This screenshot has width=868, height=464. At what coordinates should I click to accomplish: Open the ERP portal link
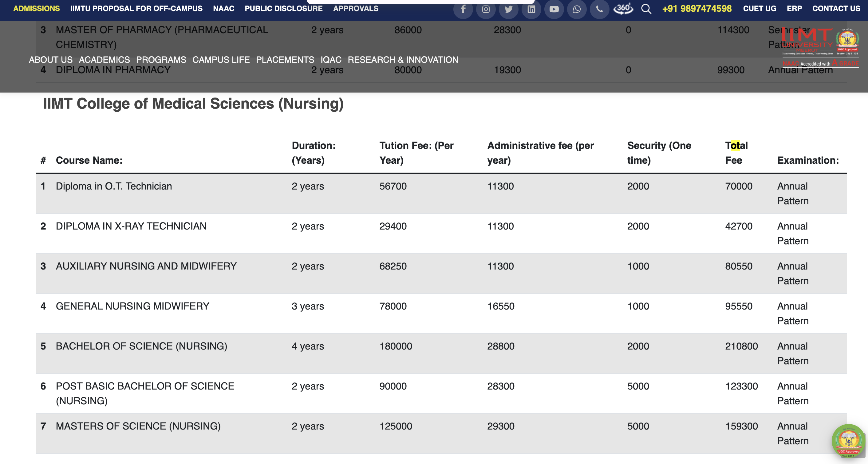coord(794,8)
